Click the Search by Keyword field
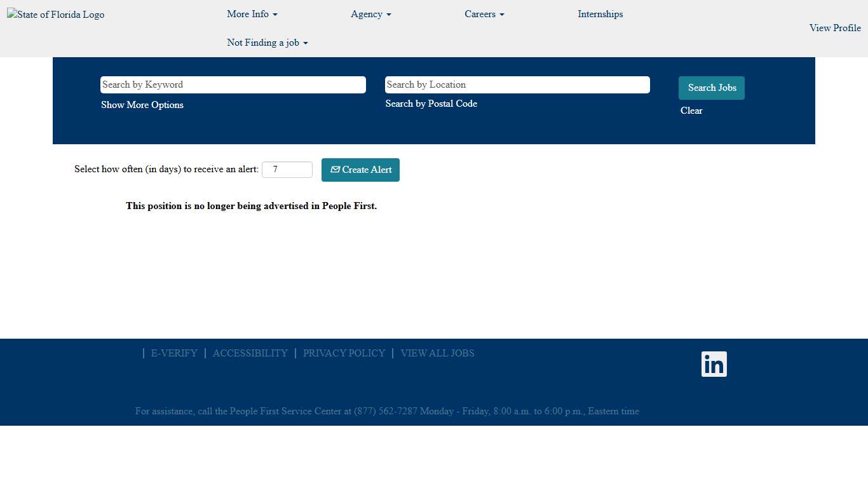868x488 pixels. coord(233,85)
